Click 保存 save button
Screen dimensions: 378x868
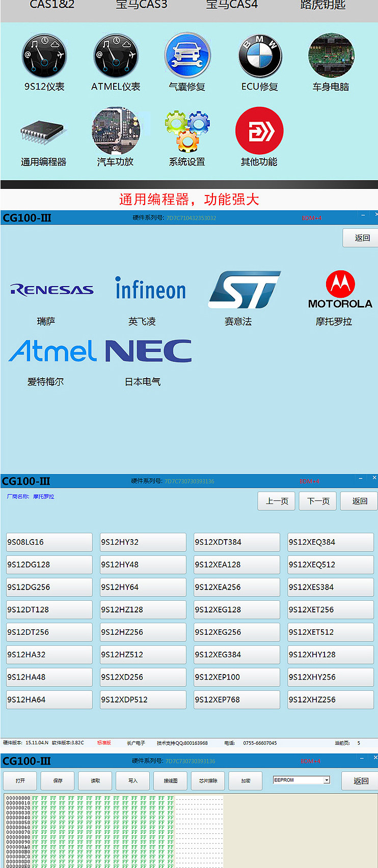point(58,780)
